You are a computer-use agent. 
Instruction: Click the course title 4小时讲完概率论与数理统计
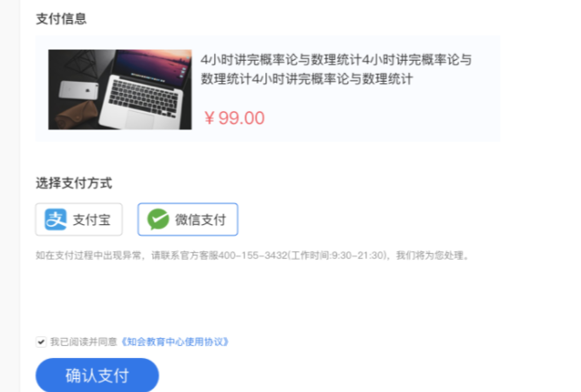(336, 70)
